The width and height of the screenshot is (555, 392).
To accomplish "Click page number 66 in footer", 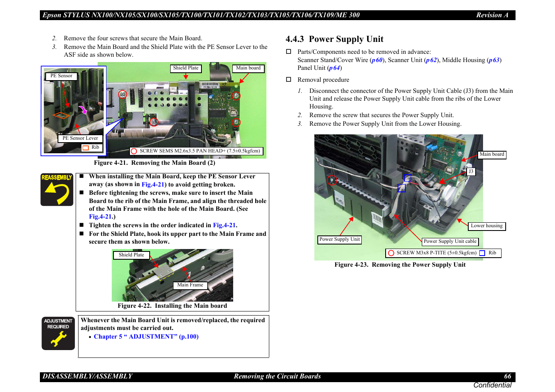I will pos(508,376).
